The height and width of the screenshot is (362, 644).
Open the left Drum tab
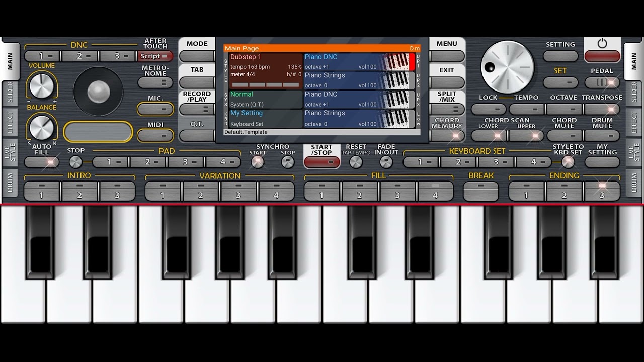(x=10, y=184)
